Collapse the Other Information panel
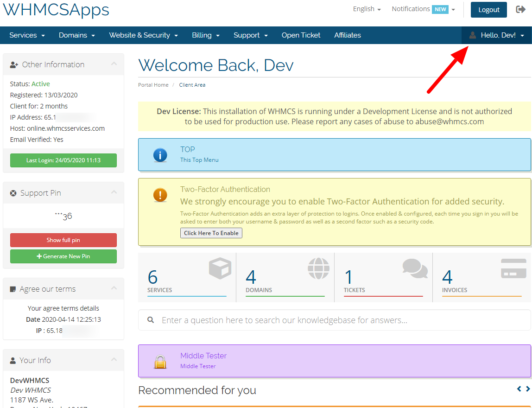The width and height of the screenshot is (532, 408). [114, 64]
